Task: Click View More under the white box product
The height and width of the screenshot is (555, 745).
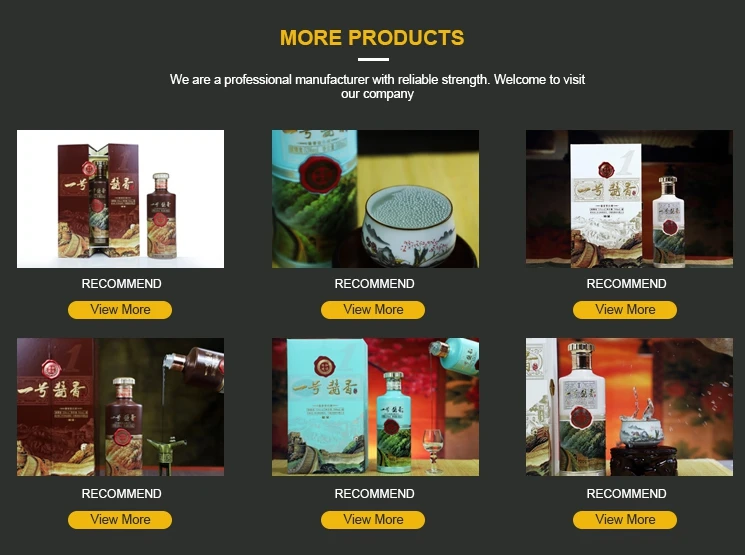Action: click(625, 310)
